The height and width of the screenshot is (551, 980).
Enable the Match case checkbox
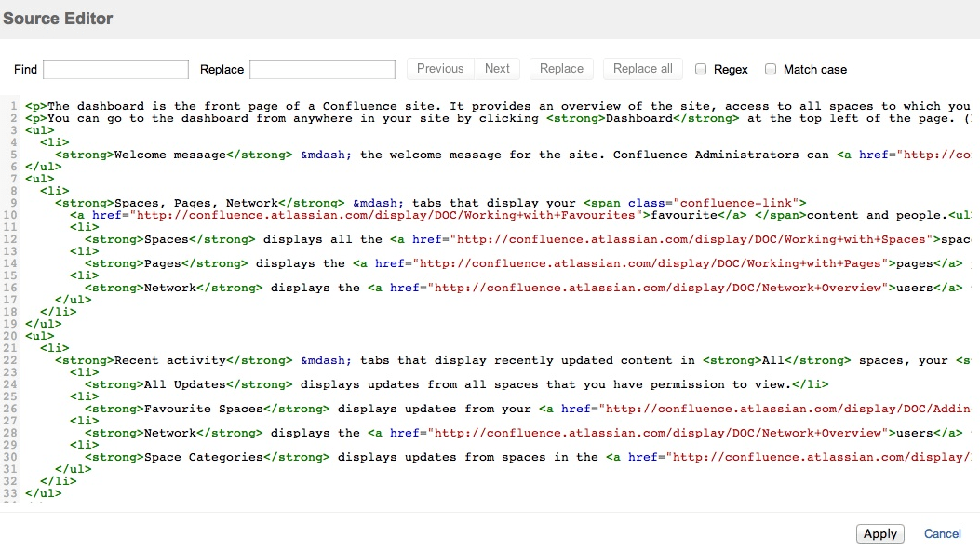(x=771, y=68)
